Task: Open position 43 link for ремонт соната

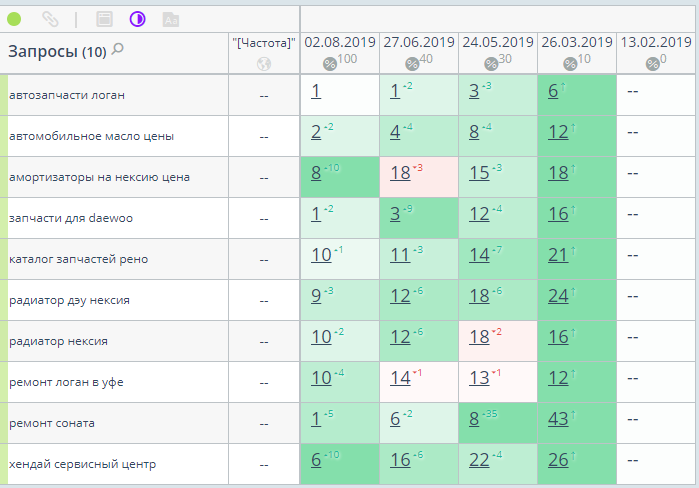Action: click(x=558, y=419)
